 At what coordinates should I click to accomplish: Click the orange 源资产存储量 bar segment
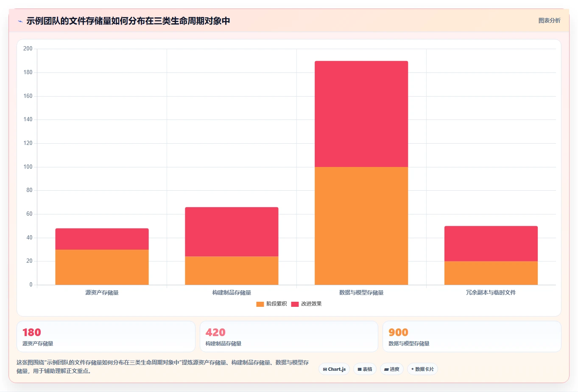pyautogui.click(x=102, y=267)
